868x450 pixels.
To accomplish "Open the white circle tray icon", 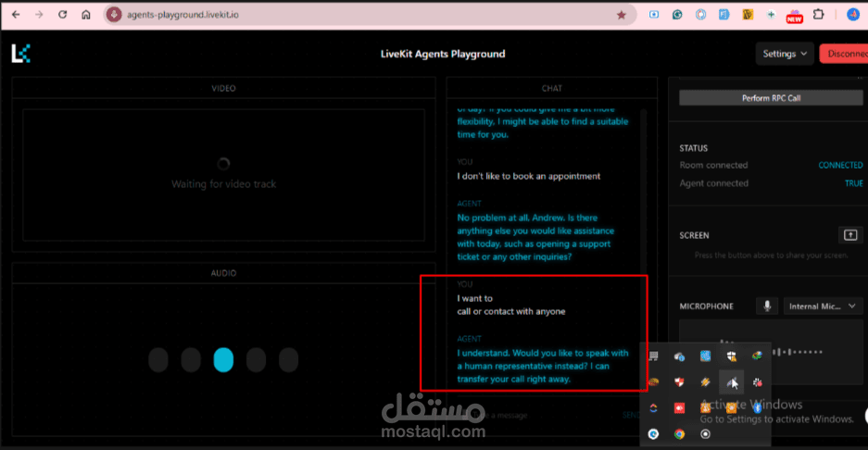I will (705, 434).
